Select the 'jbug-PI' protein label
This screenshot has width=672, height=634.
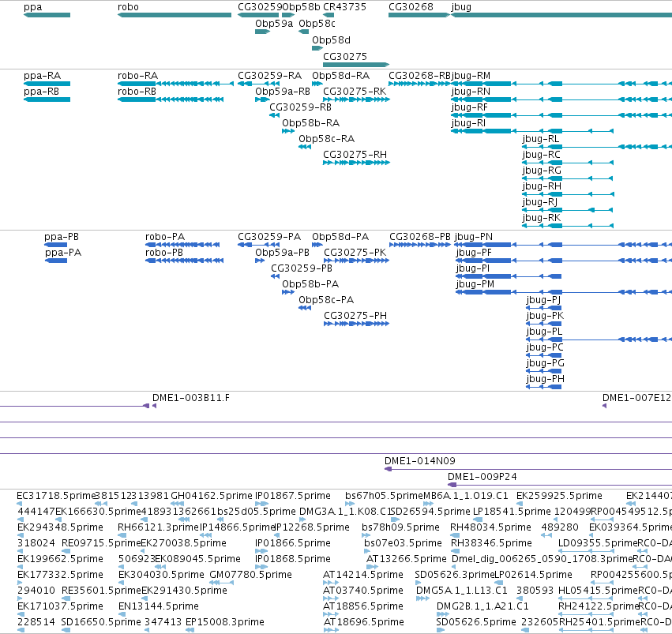click(473, 268)
